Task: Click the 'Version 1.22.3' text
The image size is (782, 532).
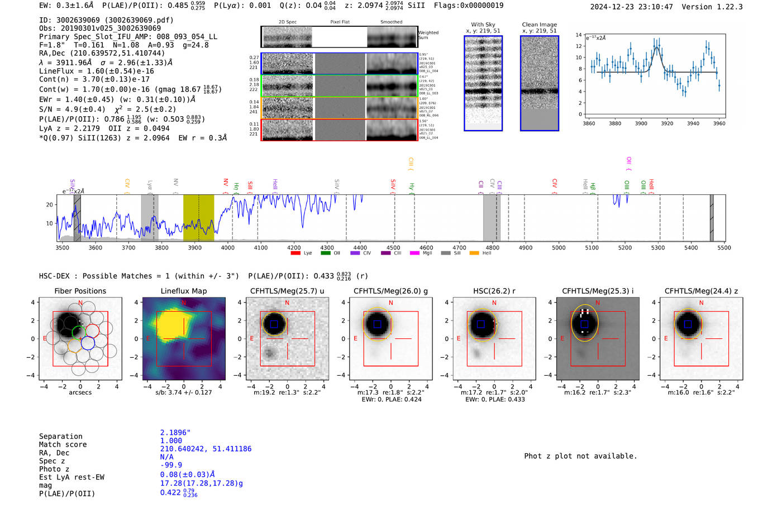Action: (x=712, y=7)
